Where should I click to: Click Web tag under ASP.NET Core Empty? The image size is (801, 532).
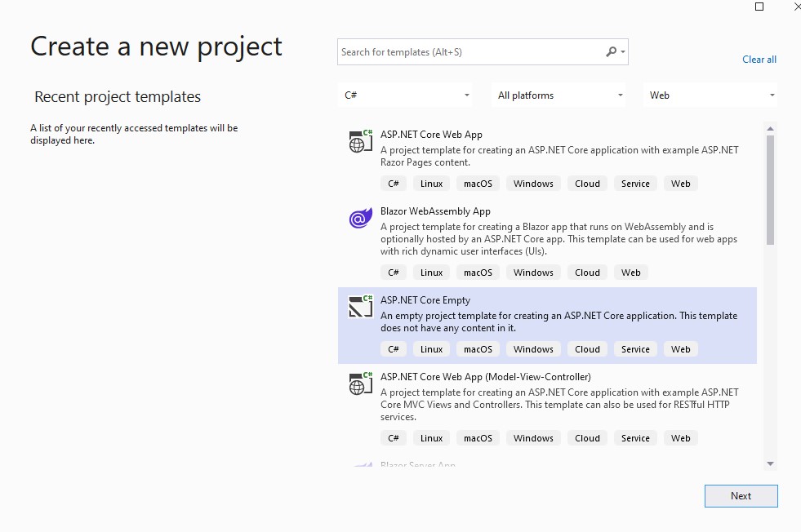[x=680, y=349]
